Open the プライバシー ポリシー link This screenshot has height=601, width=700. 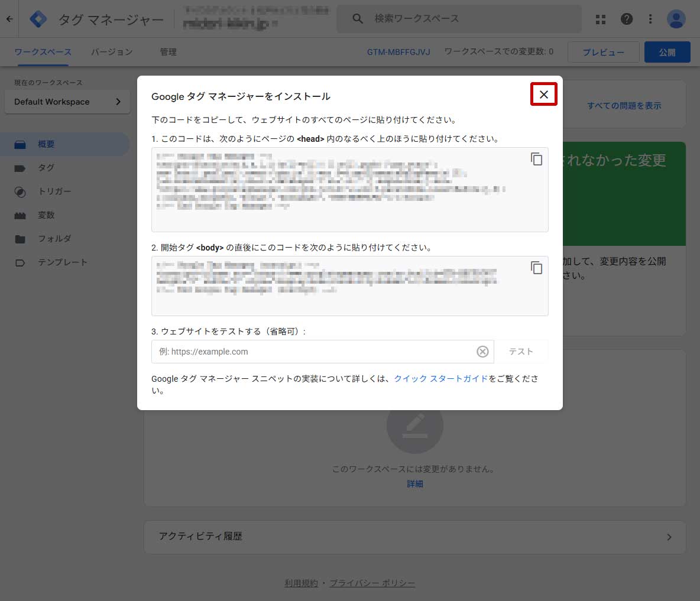tap(372, 583)
